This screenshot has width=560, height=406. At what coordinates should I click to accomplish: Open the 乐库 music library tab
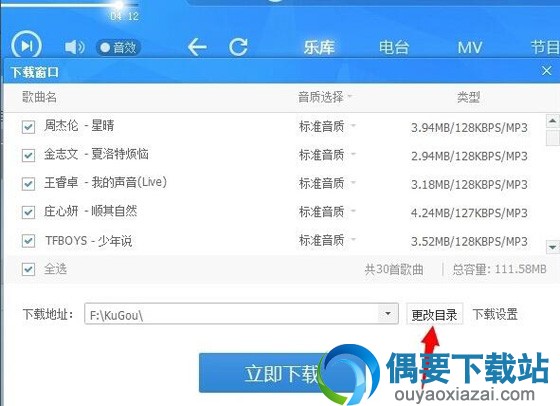click(319, 47)
